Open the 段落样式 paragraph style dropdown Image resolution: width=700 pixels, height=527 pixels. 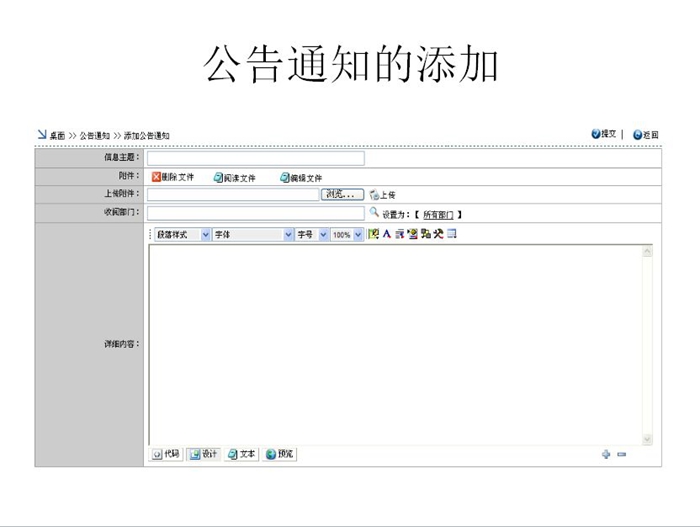pos(182,234)
